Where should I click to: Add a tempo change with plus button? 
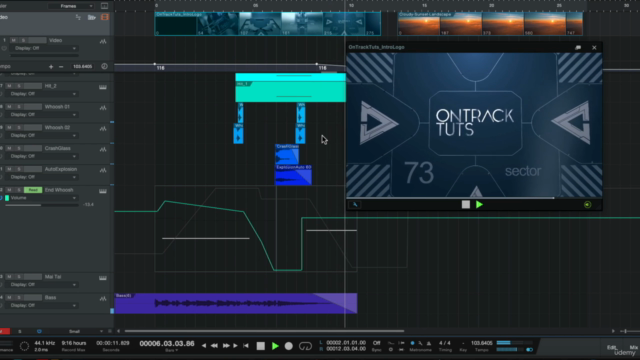click(51, 67)
